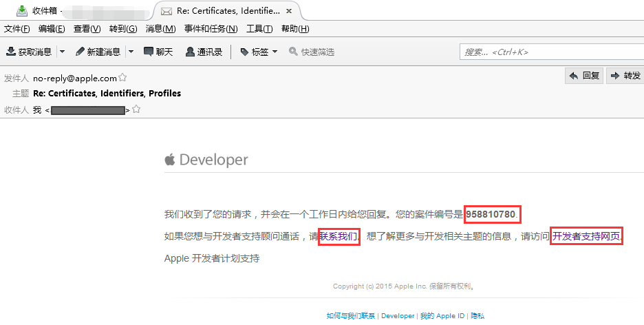Switch to the Inbox (收件箱) tab
644x325 pixels.
coord(76,11)
